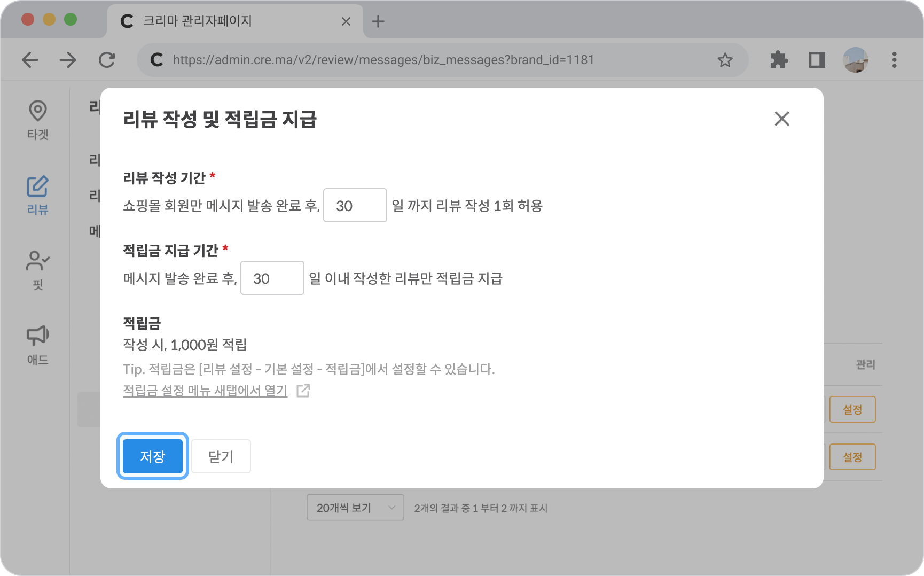Screen dimensions: 924x576
Task: Bookmark the page with the star icon
Action: [x=725, y=60]
